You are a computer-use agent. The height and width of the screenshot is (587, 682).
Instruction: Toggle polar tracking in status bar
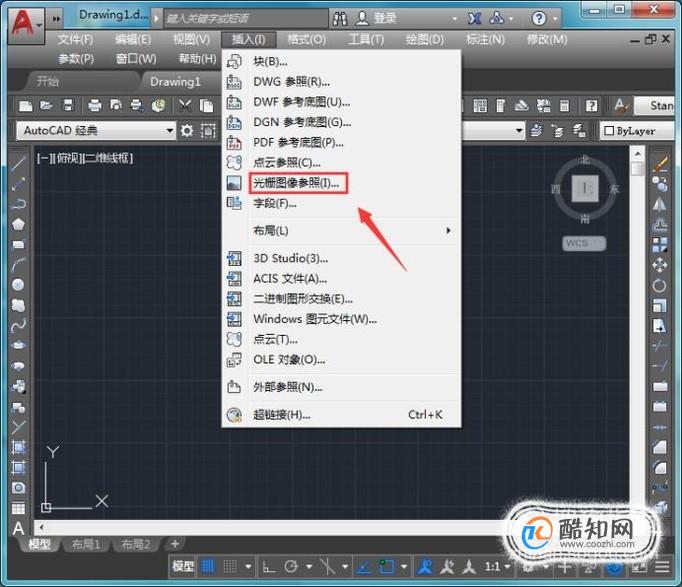click(x=291, y=567)
